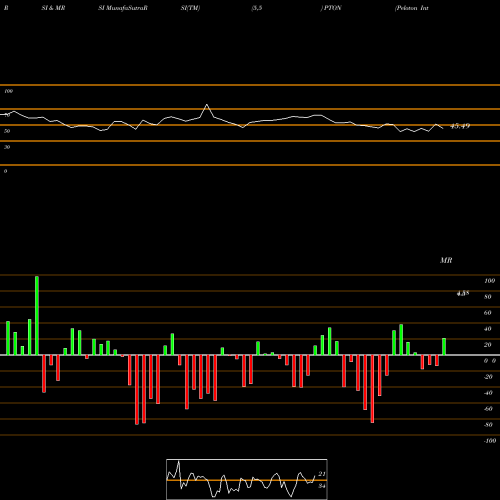Click the highest peak on the RSI line
This screenshot has height=500, width=500.
point(207,105)
